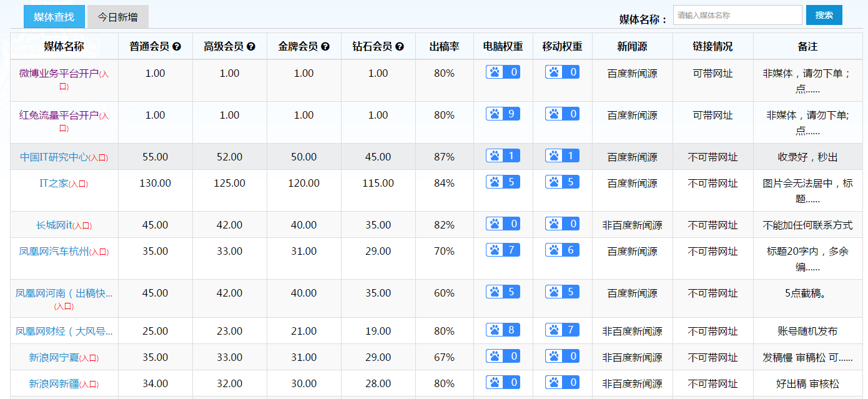Click 电脑权重 paw badge in IT之家 row
This screenshot has width=868, height=399.
[503, 182]
